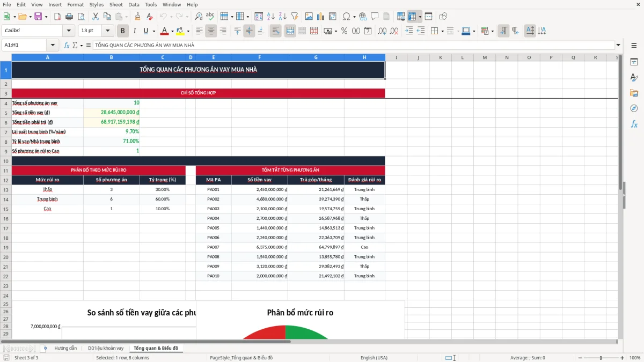Select column header F
This screenshot has height=362, width=644.
click(x=260, y=57)
